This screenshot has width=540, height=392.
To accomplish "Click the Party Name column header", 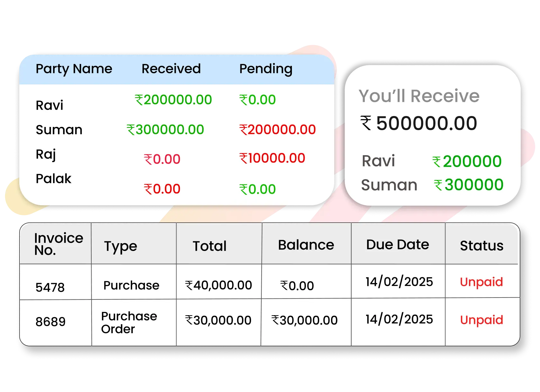I will (74, 69).
